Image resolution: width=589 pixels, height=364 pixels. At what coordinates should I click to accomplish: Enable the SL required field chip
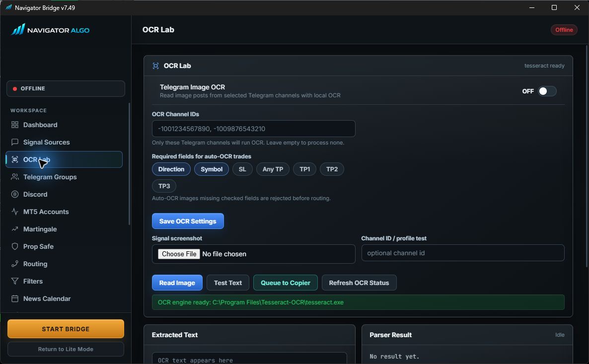point(242,169)
